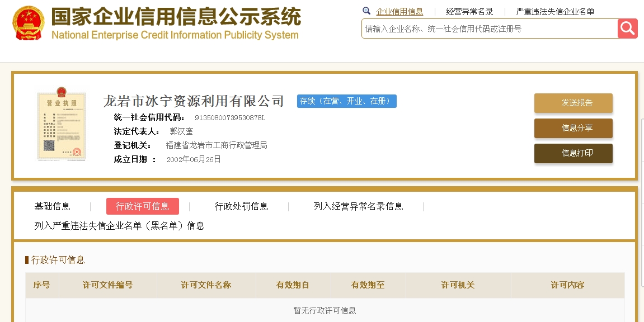Click the 统一社会信用代码 field label
The width and height of the screenshot is (644, 322).
tap(149, 117)
